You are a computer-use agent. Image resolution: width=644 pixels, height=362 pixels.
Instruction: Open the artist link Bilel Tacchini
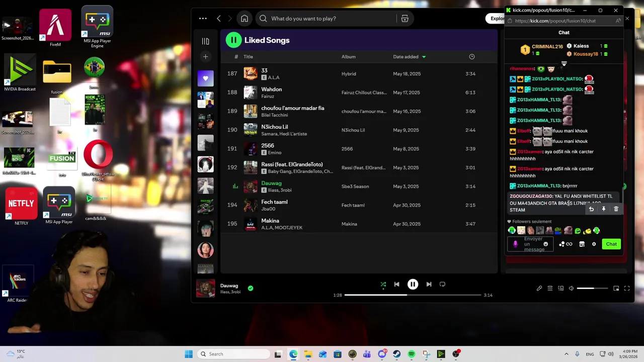[275, 115]
